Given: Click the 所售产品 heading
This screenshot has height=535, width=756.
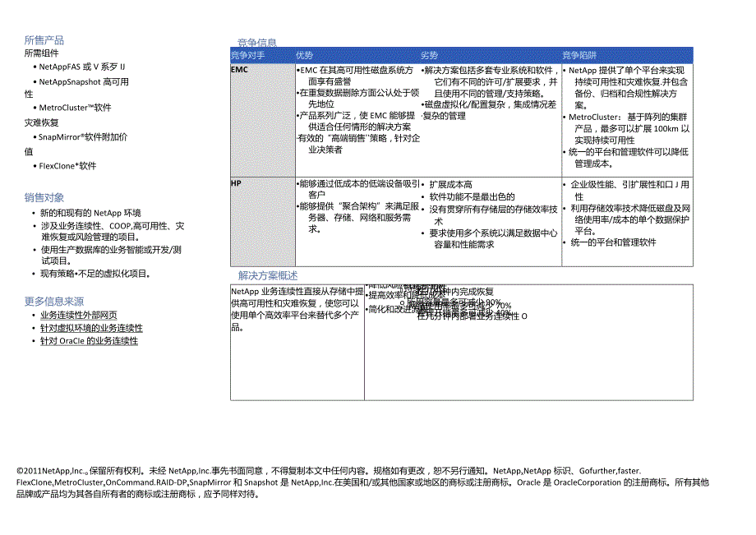Looking at the screenshot, I should (44, 40).
